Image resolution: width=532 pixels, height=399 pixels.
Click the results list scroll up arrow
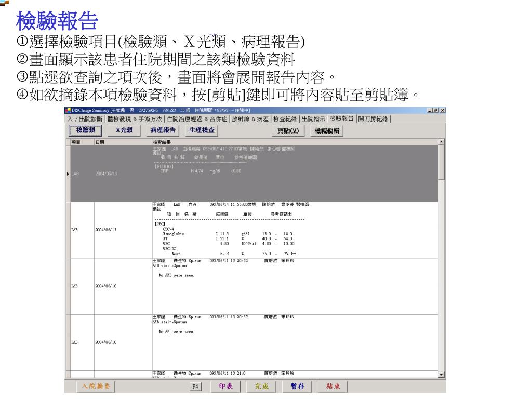(441, 142)
